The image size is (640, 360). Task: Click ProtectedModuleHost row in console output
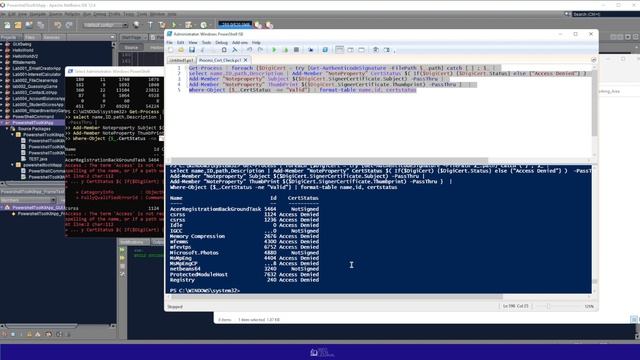tap(244, 274)
